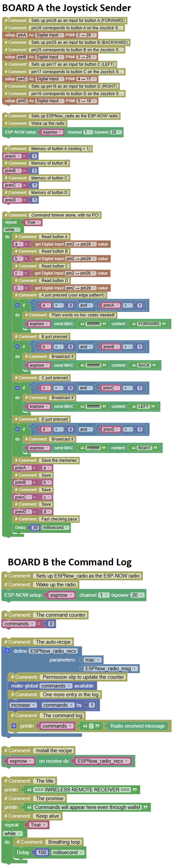Open while dropdown in Board A repeat block
174x868 pixels.
(12, 230)
